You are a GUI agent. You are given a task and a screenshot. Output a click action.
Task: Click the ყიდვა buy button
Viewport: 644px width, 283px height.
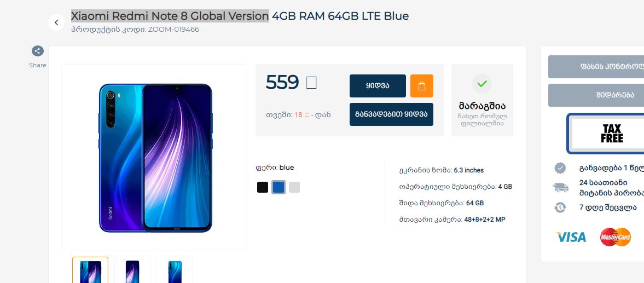(x=378, y=86)
